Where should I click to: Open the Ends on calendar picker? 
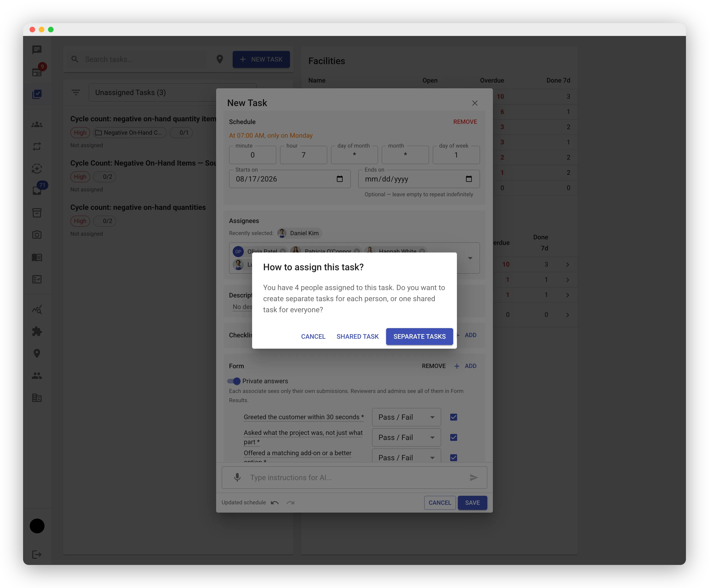click(x=469, y=179)
